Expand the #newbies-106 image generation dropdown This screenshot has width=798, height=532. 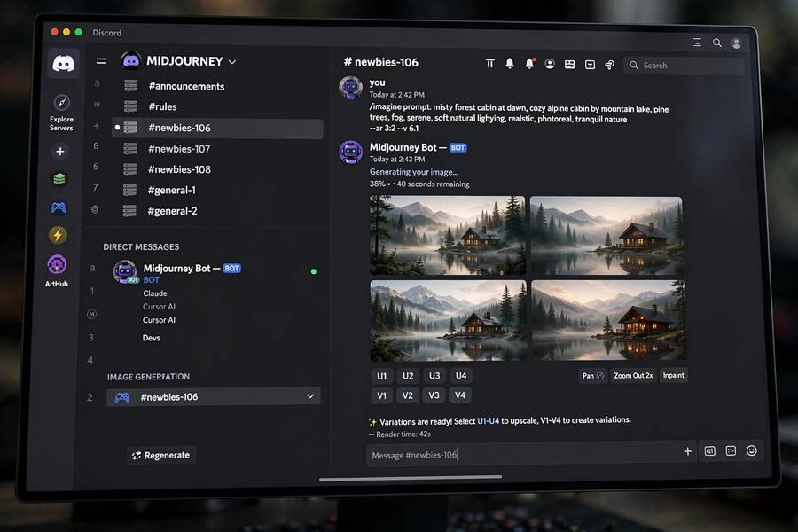(x=310, y=396)
